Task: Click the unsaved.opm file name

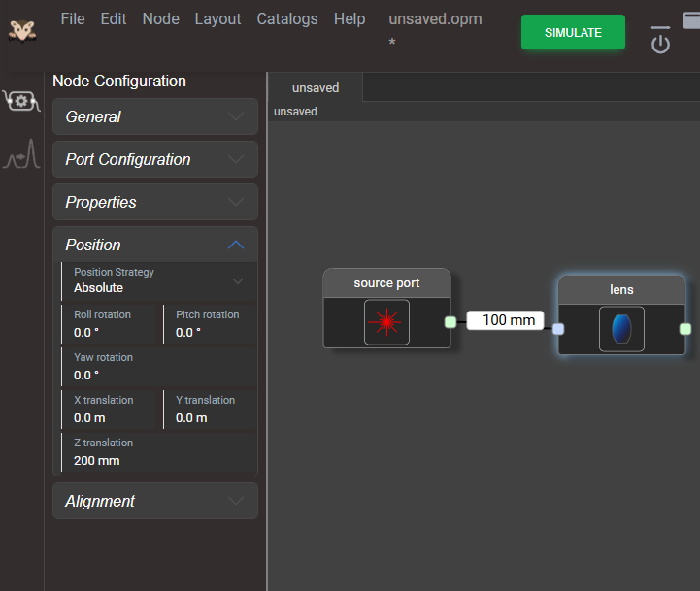Action: (x=435, y=19)
